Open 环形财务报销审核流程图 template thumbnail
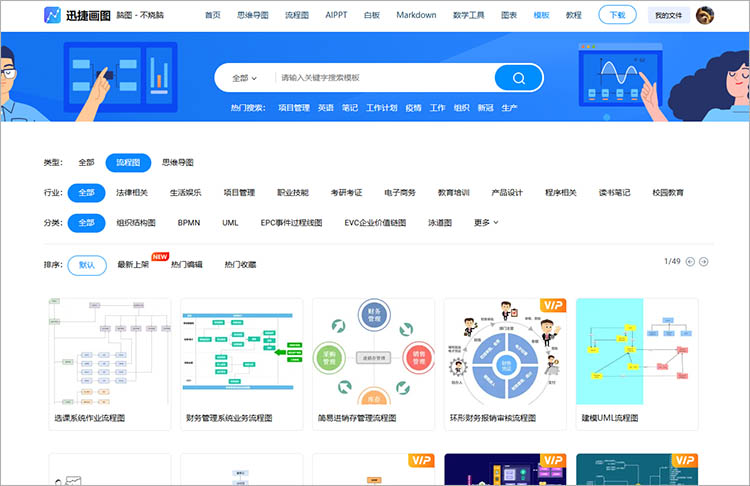The width and height of the screenshot is (750, 486). pyautogui.click(x=505, y=352)
